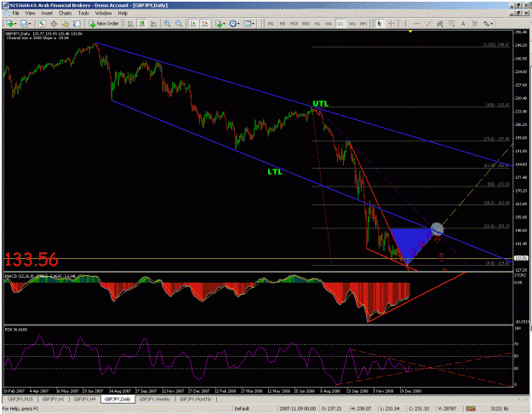Open the Tools menu
The width and height of the screenshot is (532, 414).
tap(83, 14)
